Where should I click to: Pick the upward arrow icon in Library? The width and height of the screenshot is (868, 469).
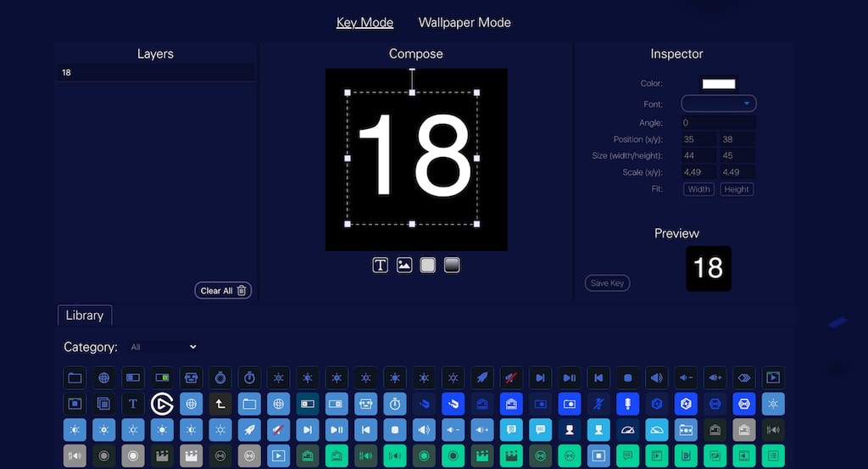pyautogui.click(x=220, y=405)
